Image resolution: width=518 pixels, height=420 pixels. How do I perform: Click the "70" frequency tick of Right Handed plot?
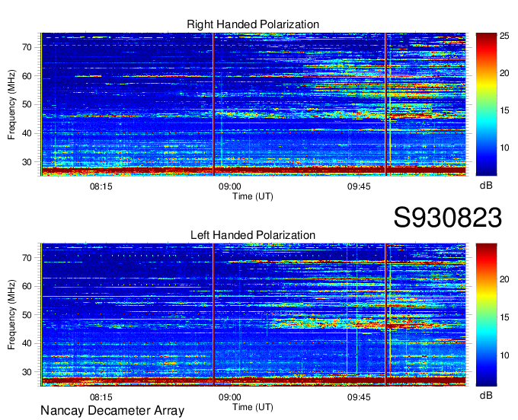coord(27,47)
